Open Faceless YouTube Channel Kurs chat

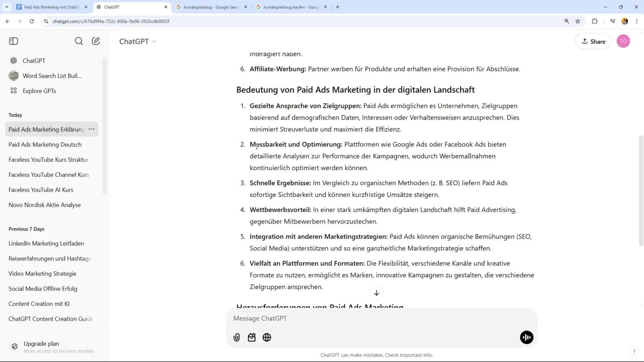tap(52, 175)
